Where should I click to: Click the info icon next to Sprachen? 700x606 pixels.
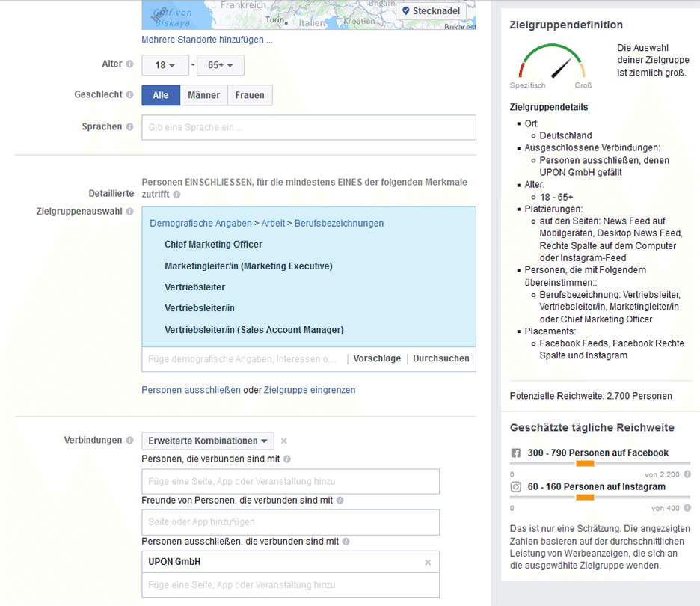click(130, 127)
